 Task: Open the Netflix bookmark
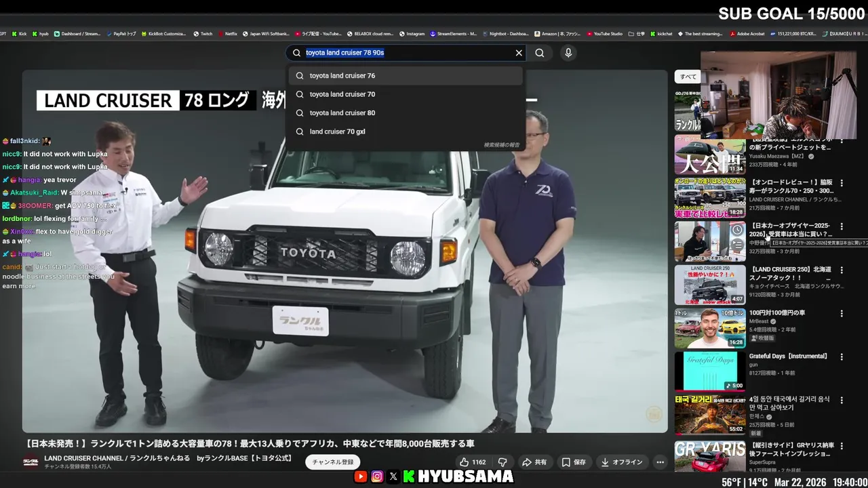pyautogui.click(x=227, y=33)
